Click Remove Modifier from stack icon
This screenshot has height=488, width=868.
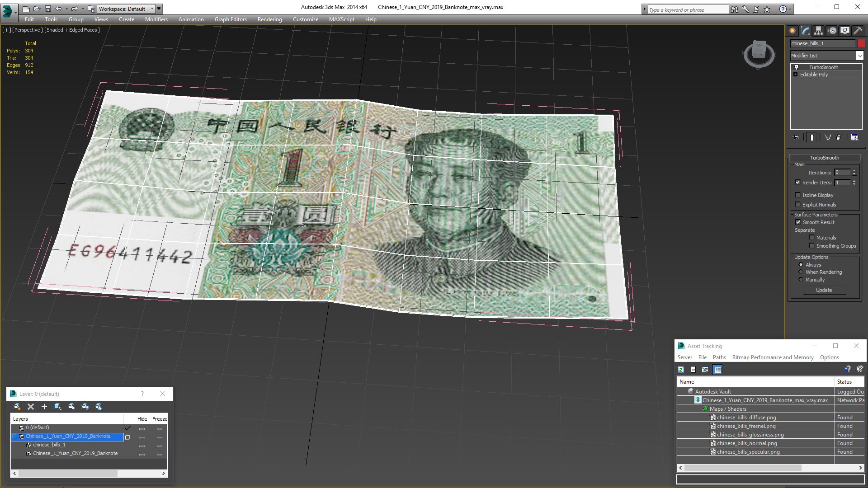pos(839,137)
